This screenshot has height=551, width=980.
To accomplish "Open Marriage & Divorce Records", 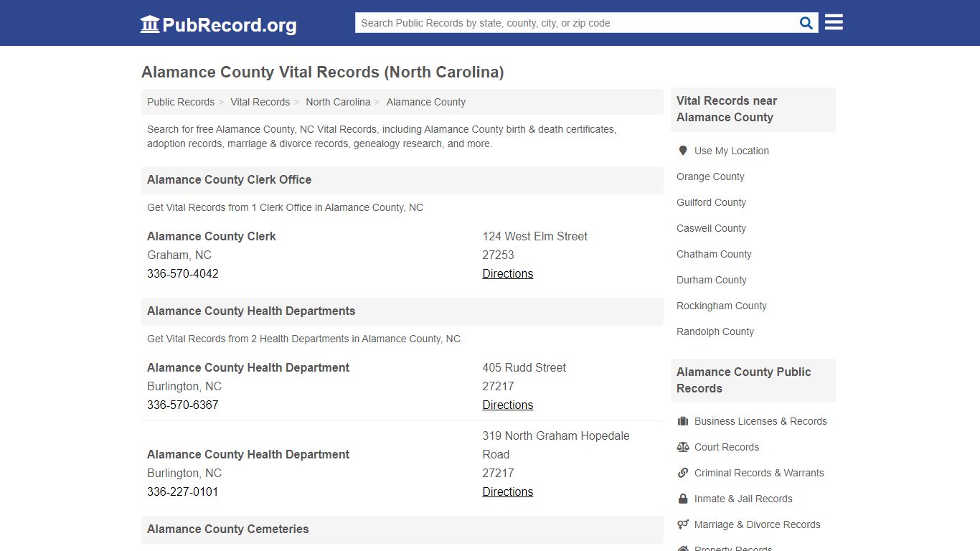I will (758, 524).
